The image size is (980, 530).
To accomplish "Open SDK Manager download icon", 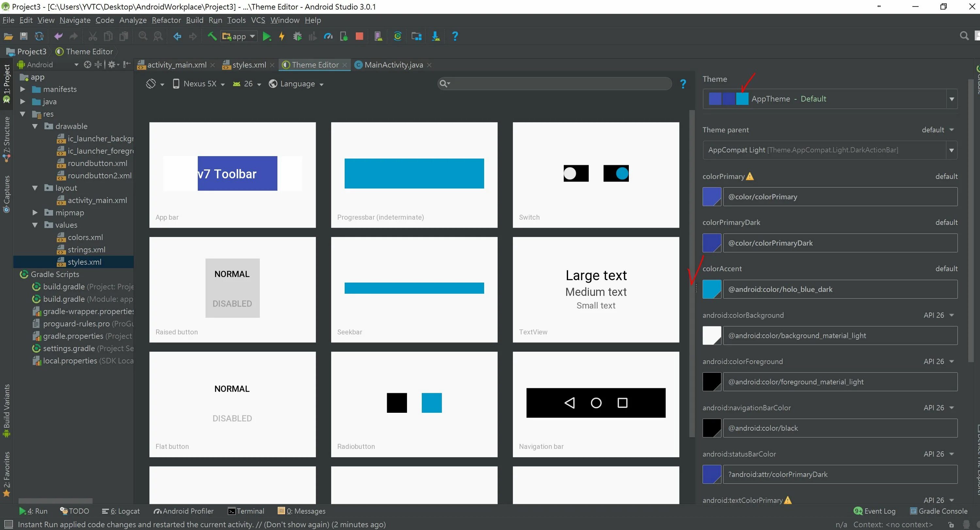I will (435, 37).
